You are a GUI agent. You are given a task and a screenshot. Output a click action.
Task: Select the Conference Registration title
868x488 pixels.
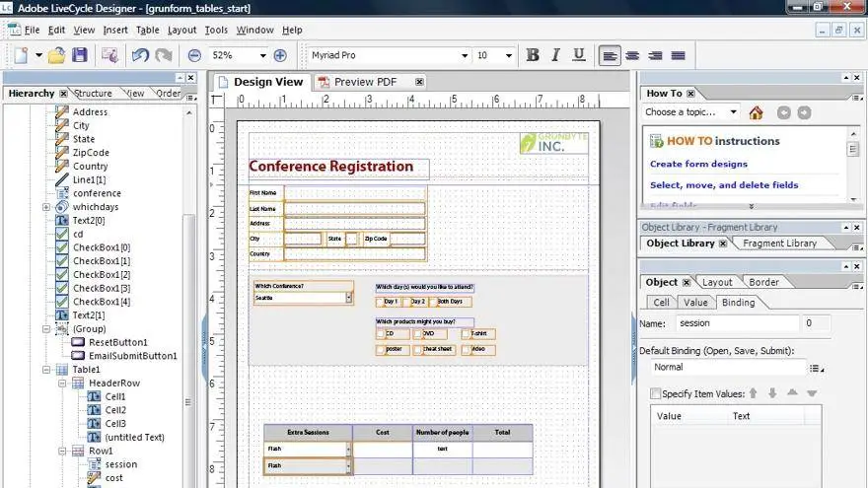(331, 166)
